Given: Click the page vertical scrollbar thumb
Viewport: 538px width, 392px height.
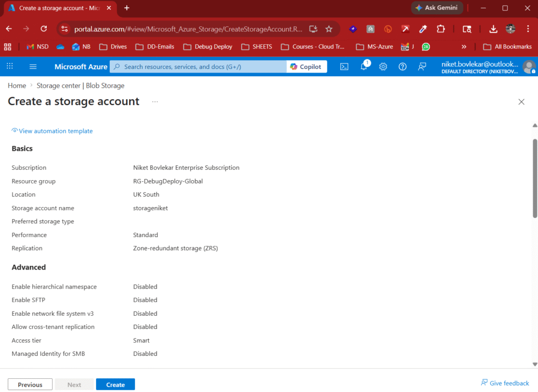Looking at the screenshot, I should click(x=534, y=179).
